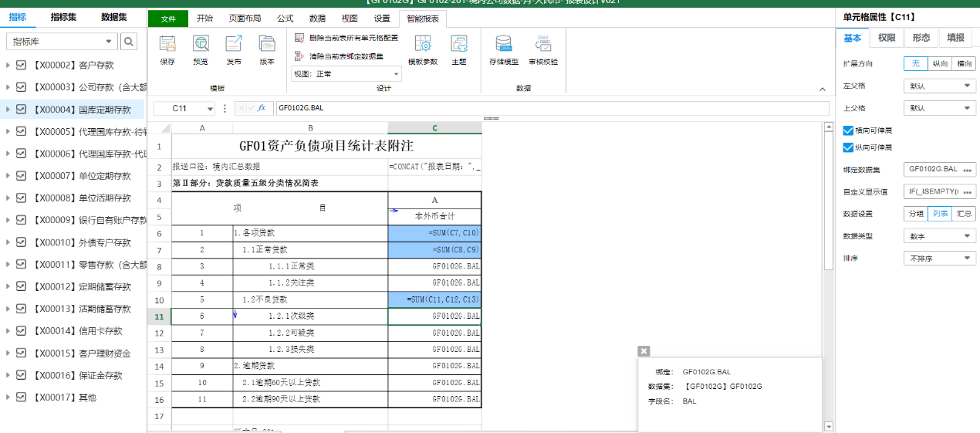Click the formula bar confirm checkmark icon
Screen dimensions: 980x433
251,109
